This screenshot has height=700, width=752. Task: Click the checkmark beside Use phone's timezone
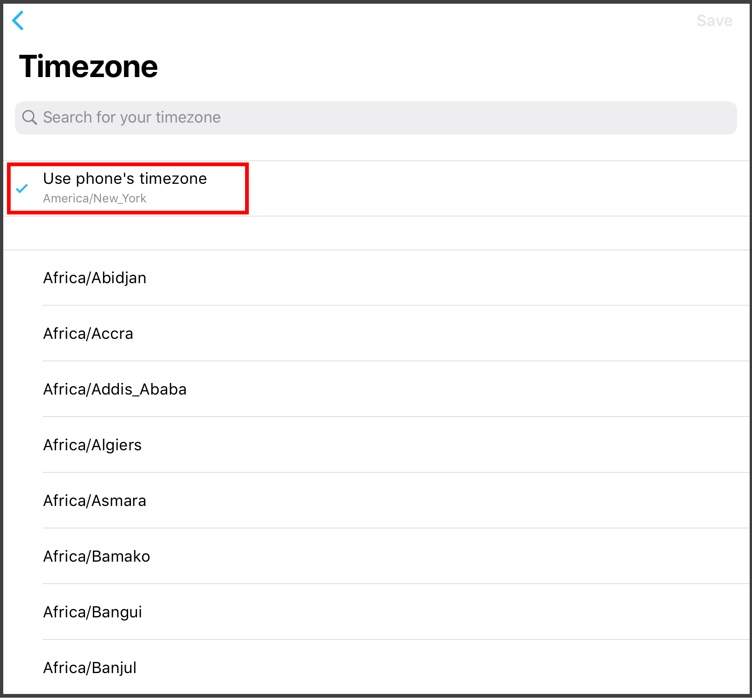[22, 188]
